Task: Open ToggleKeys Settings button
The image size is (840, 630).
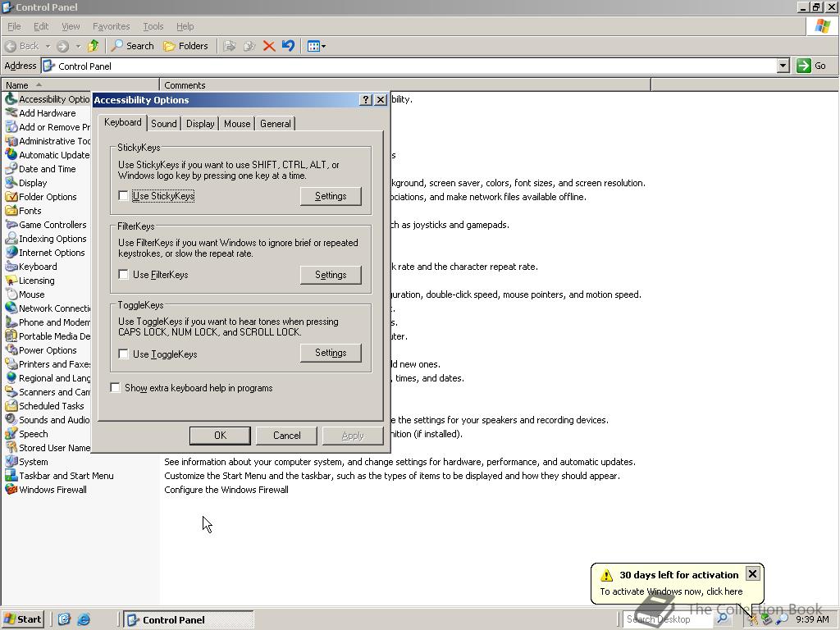Action: pyautogui.click(x=331, y=353)
